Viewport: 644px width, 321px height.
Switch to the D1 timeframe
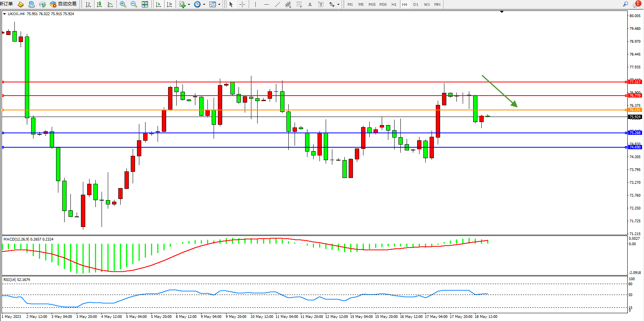416,4
